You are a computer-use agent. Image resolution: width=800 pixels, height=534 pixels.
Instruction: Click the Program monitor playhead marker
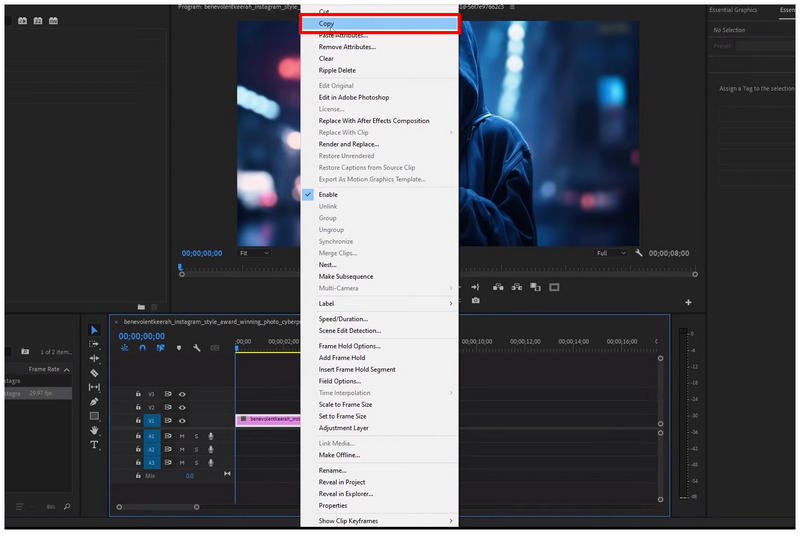click(x=180, y=267)
